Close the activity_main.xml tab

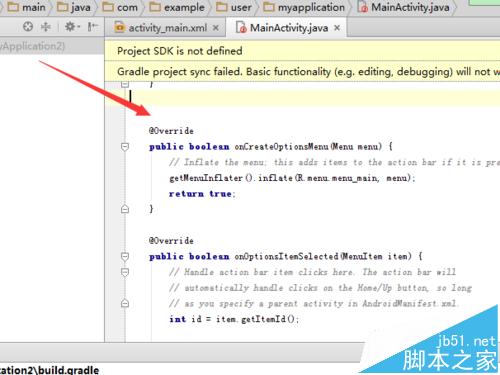click(216, 28)
